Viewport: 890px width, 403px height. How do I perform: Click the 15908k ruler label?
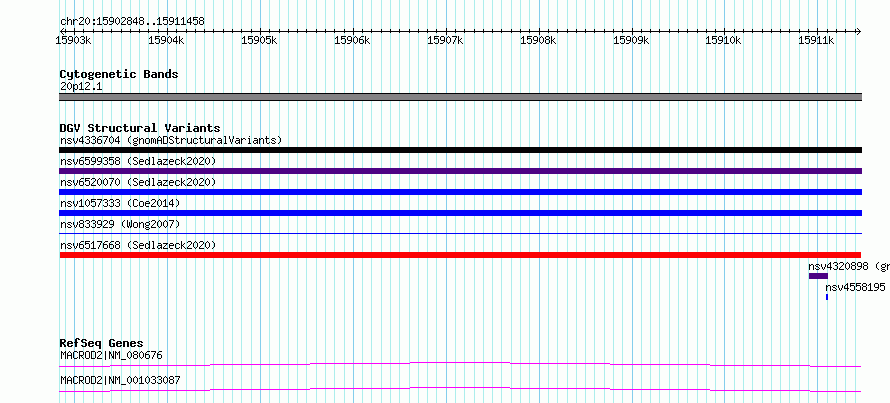[538, 40]
